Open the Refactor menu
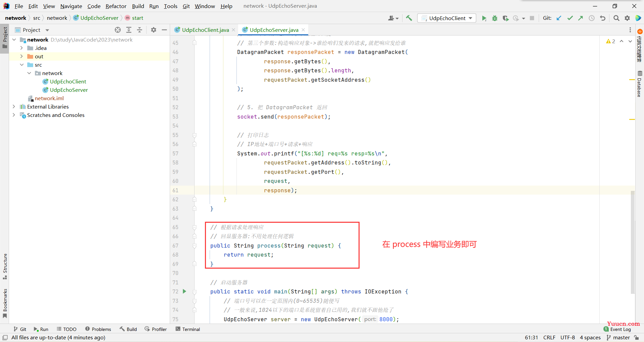Viewport: 644px width, 342px height. pos(116,6)
